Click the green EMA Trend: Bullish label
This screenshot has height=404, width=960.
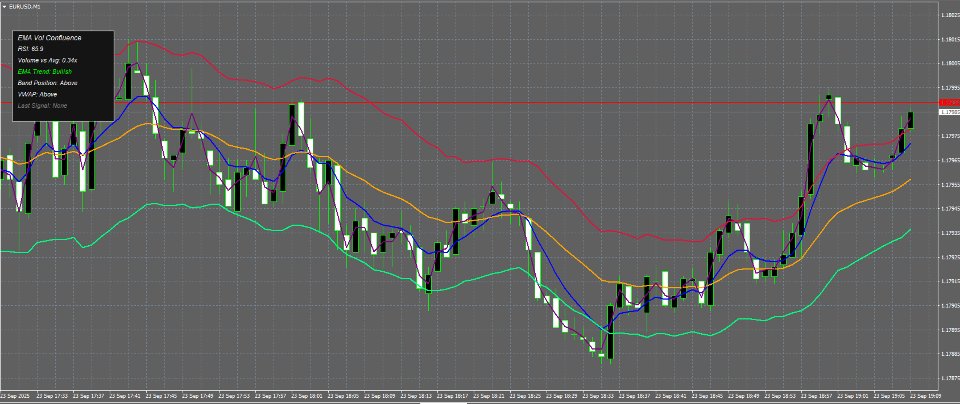[x=45, y=72]
